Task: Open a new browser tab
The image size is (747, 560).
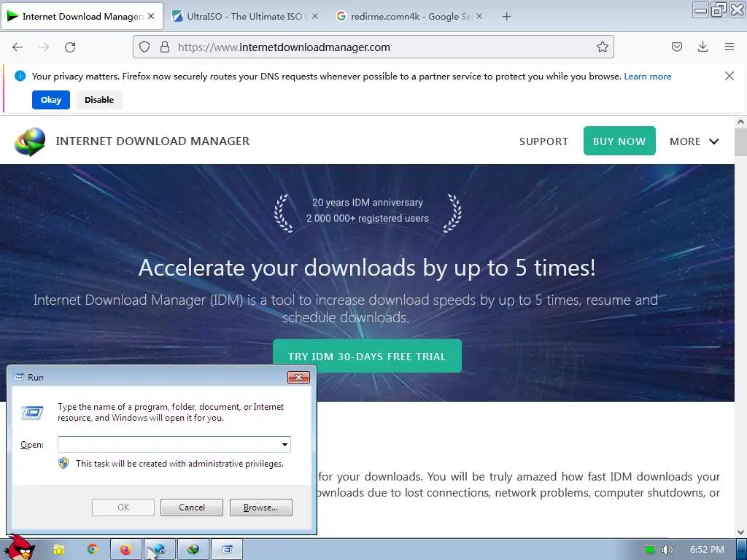Action: click(506, 17)
